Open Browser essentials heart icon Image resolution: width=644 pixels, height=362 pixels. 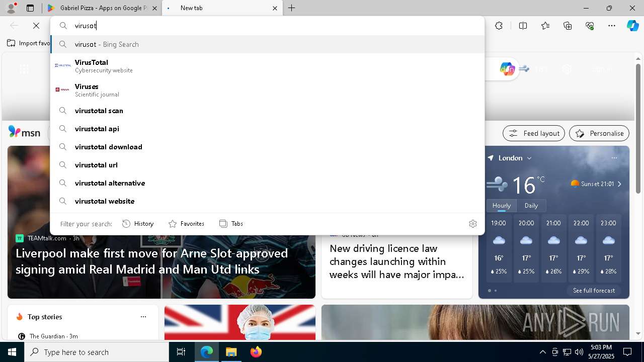[x=590, y=26]
